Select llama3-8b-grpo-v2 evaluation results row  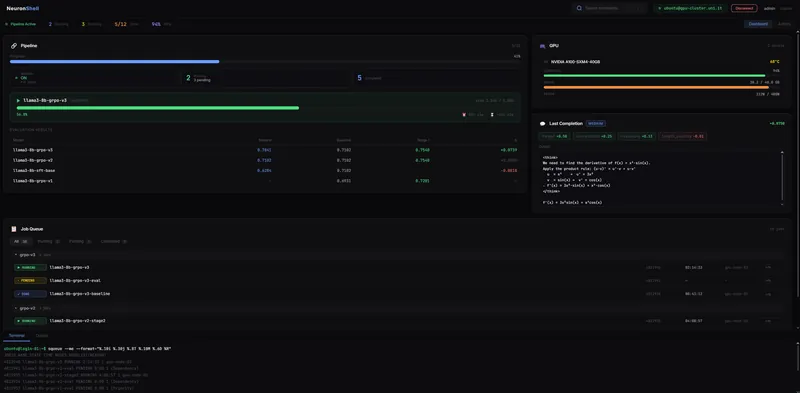click(265, 160)
